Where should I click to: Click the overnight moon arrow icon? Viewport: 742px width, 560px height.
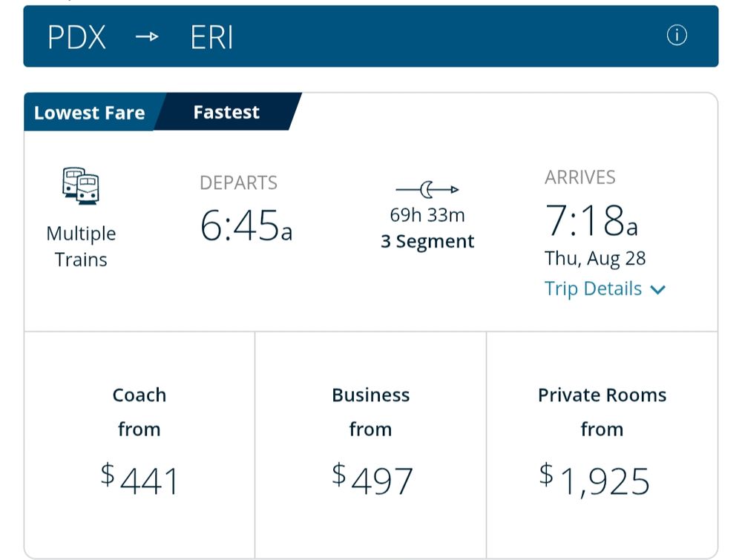coord(427,190)
